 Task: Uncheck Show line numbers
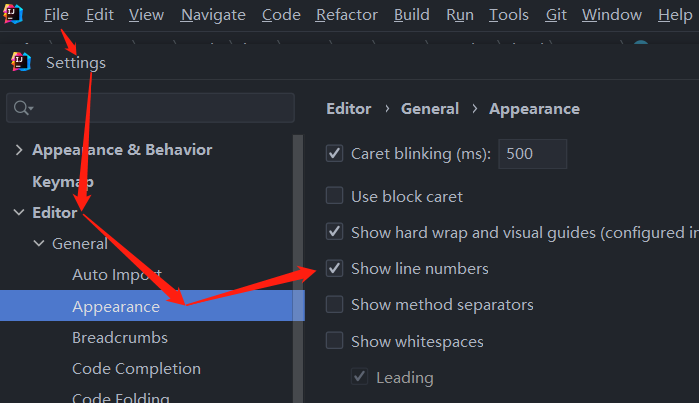tap(335, 268)
